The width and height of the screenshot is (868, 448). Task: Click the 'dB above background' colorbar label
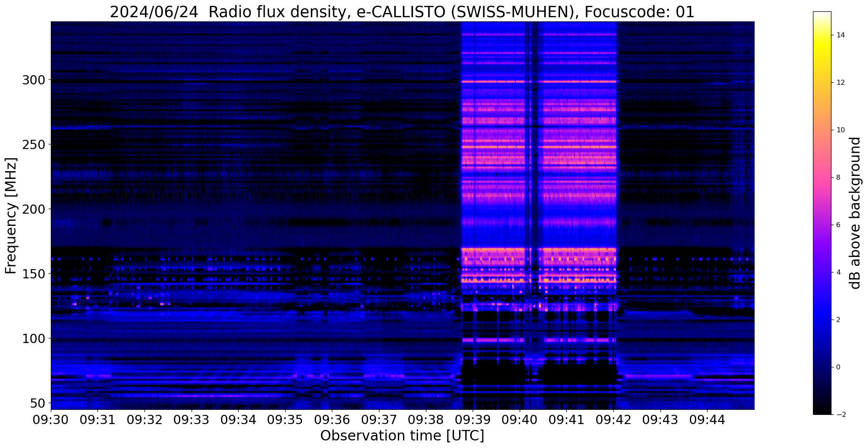[855, 213]
